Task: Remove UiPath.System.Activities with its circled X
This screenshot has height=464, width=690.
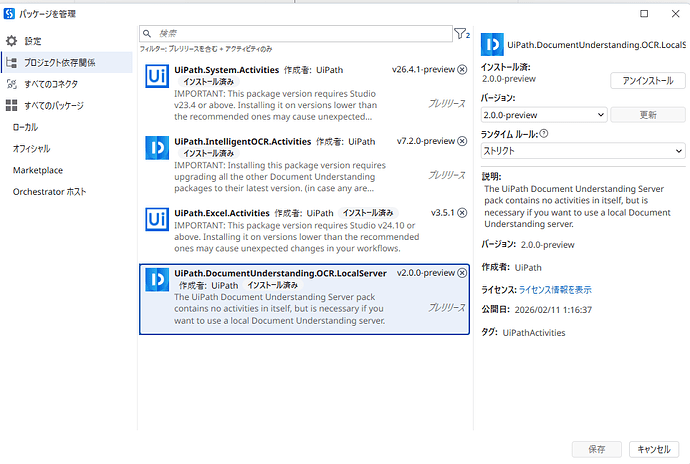Action: (x=462, y=70)
